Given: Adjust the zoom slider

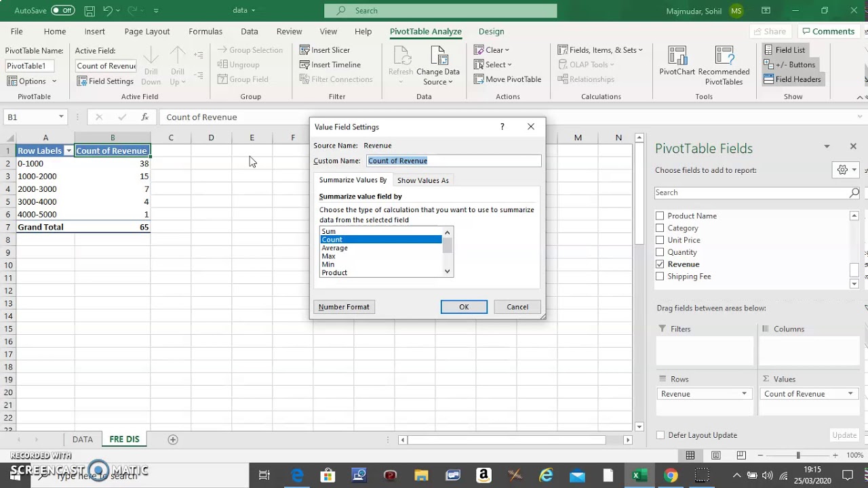Looking at the screenshot, I should pos(798,455).
